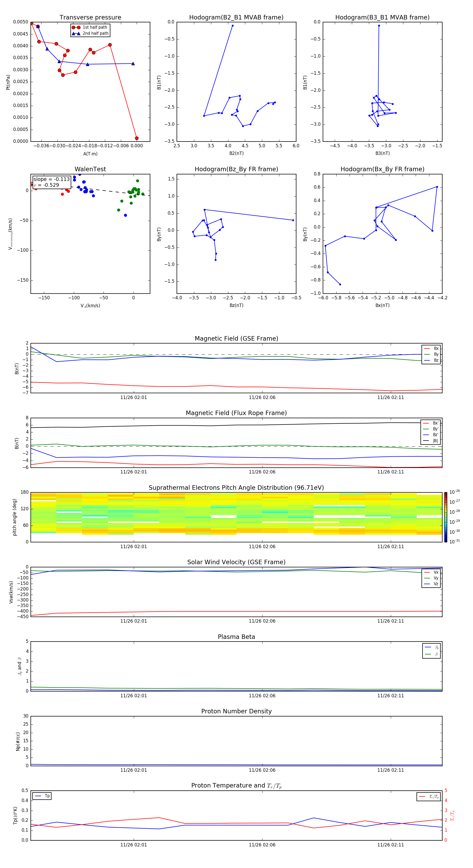The width and height of the screenshot is (473, 868).
Task: Click the 10^-31 colorbar label
Action: 455,542
